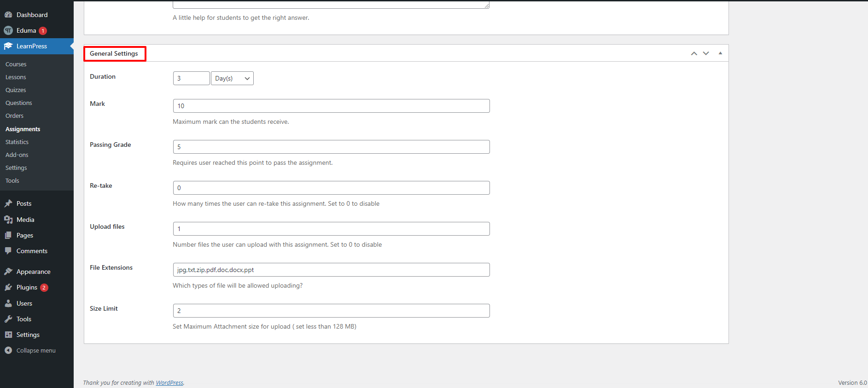Move General Settings panel up
868x388 pixels.
(694, 53)
